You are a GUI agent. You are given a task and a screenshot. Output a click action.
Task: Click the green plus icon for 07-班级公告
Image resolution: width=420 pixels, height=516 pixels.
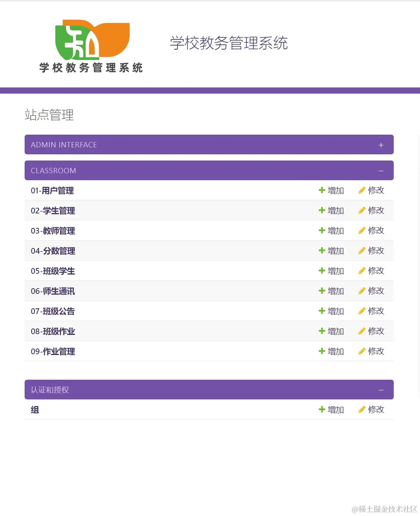coord(322,311)
